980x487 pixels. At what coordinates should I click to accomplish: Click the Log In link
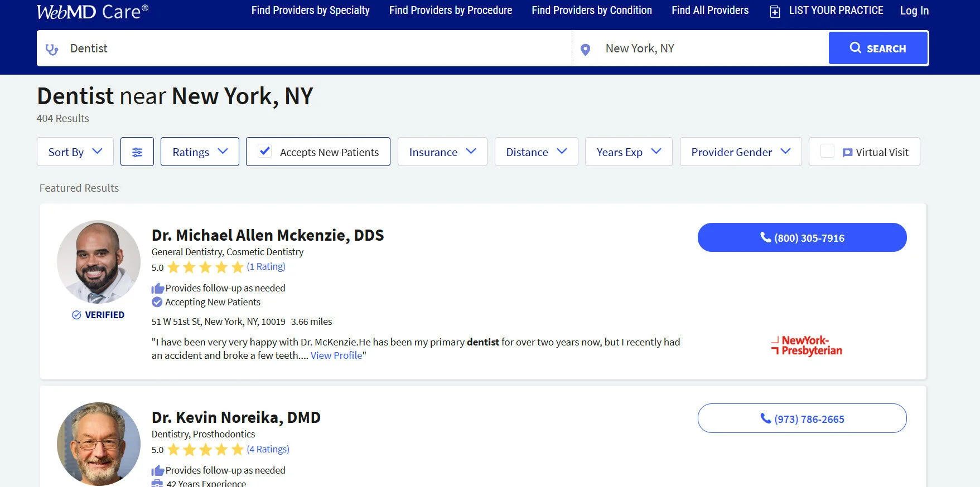point(914,10)
